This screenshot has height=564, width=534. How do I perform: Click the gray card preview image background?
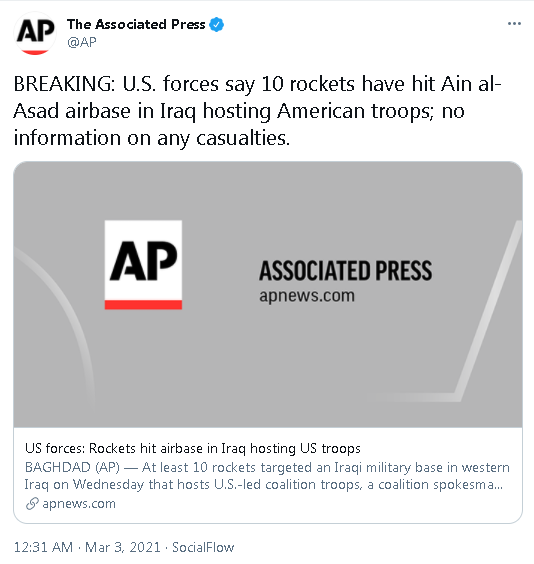(268, 360)
